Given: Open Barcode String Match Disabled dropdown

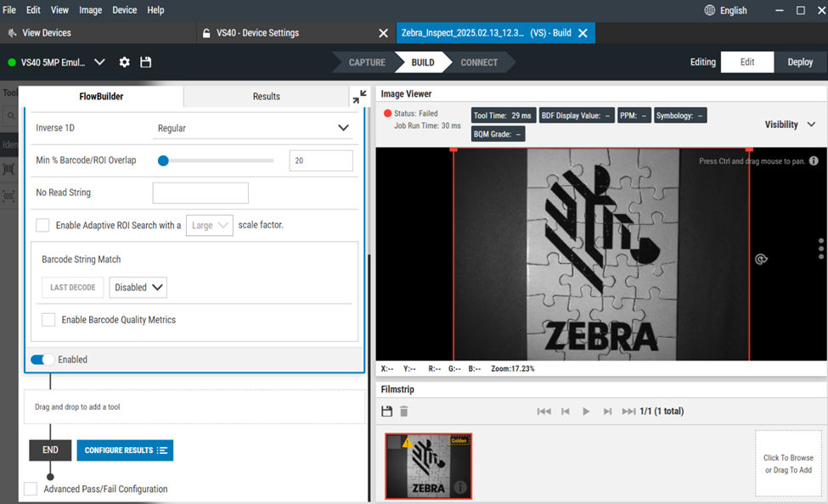Looking at the screenshot, I should (138, 288).
